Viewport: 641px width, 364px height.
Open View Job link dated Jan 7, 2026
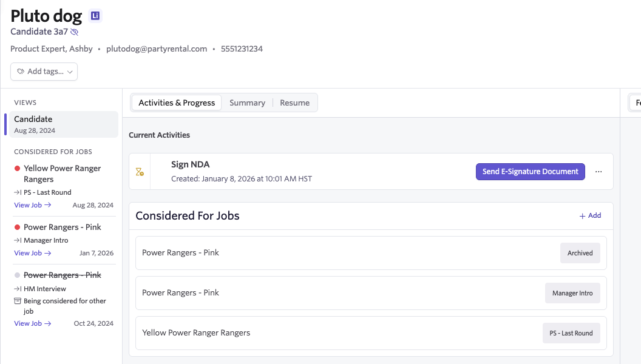click(x=33, y=254)
